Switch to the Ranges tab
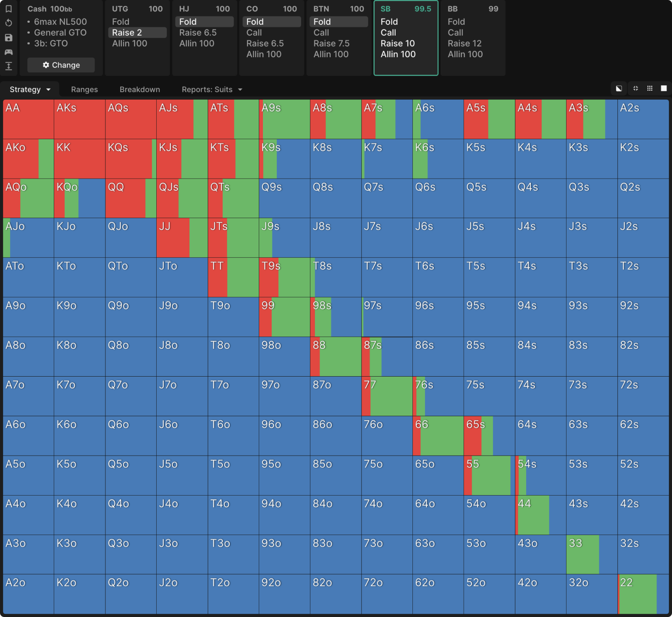This screenshot has width=672, height=617. point(84,90)
